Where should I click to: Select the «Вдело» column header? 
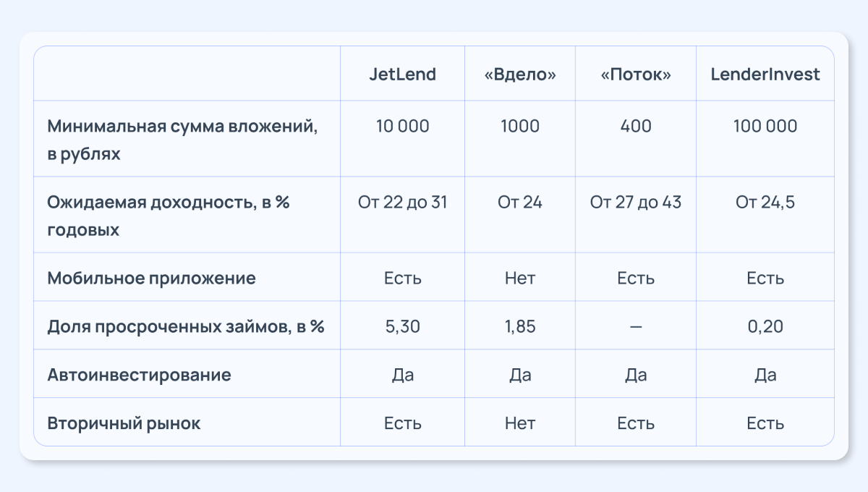click(x=520, y=75)
